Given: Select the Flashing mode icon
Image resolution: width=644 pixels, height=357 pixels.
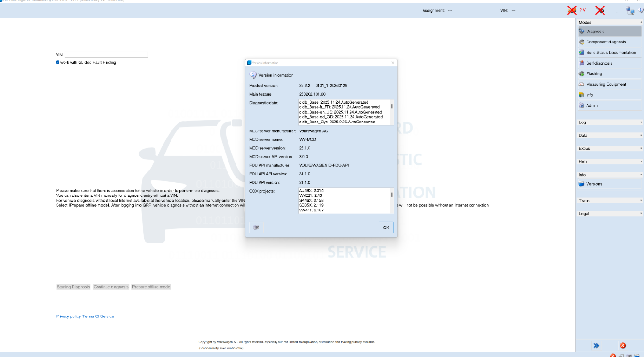Looking at the screenshot, I should [x=594, y=73].
